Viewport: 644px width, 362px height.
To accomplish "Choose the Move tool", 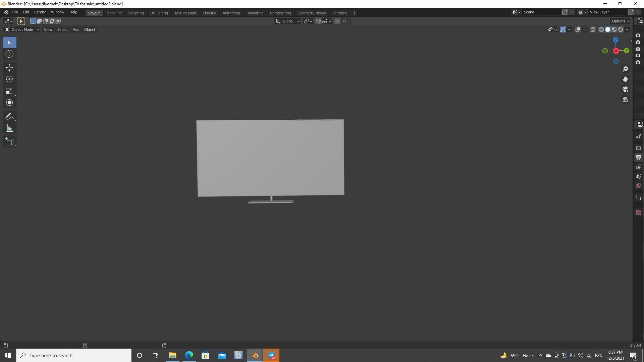I will click(9, 68).
